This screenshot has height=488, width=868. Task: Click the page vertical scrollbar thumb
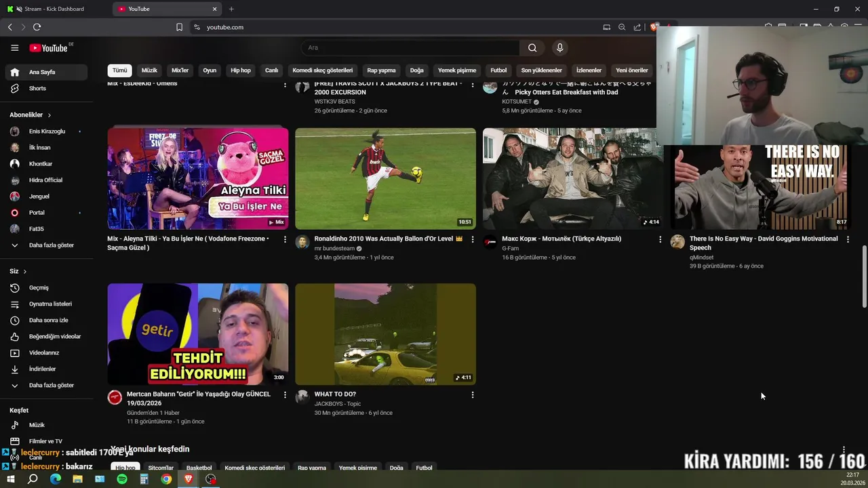pyautogui.click(x=864, y=277)
